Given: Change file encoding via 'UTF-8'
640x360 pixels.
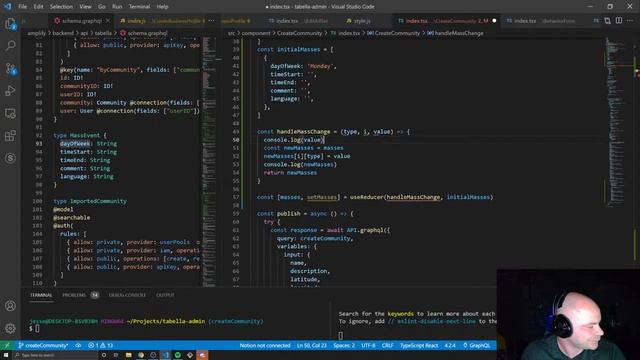Looking at the screenshot, I should coord(368,345).
